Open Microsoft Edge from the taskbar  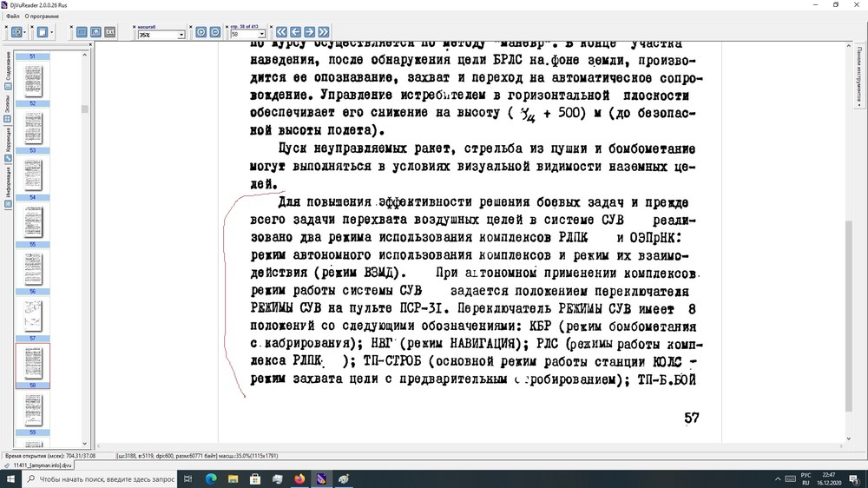211,479
